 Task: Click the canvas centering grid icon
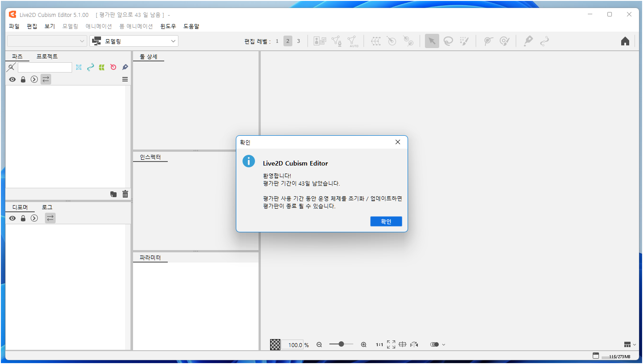[403, 344]
